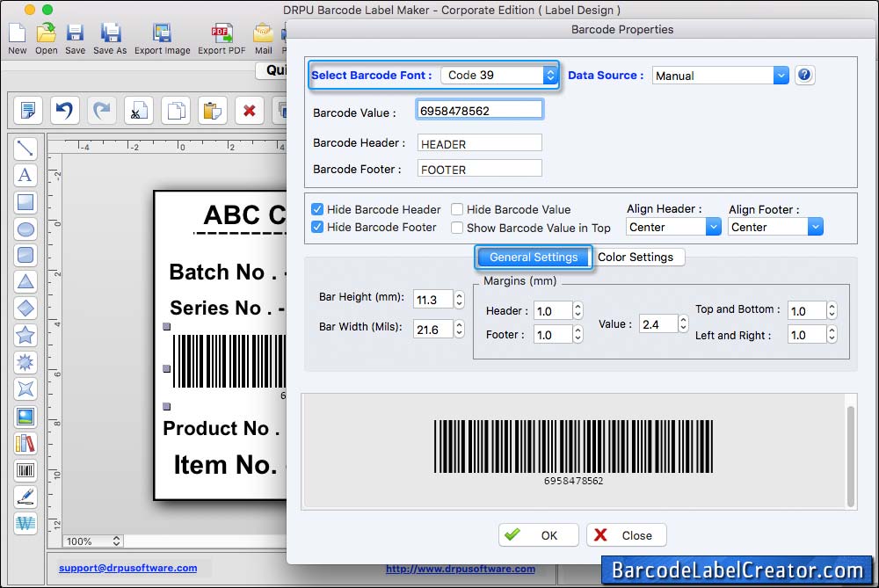Click the Properties document icon
The height and width of the screenshot is (588, 879).
(x=27, y=110)
